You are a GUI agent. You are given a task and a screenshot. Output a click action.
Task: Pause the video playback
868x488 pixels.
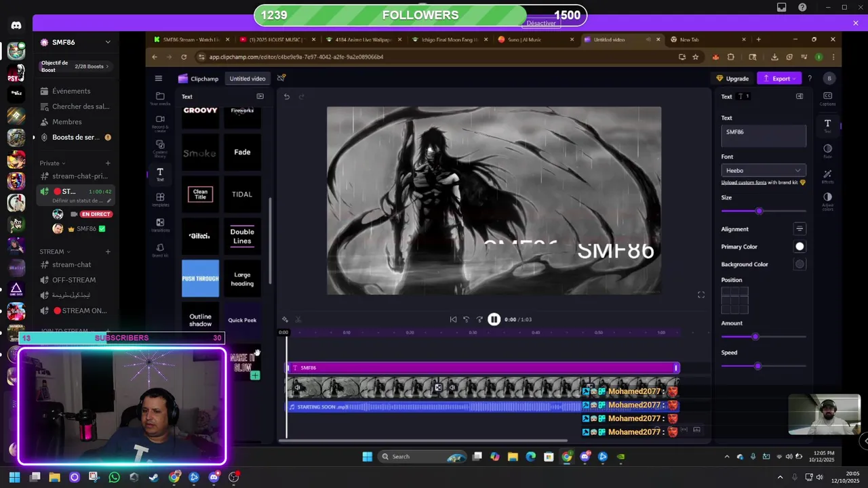(x=494, y=319)
